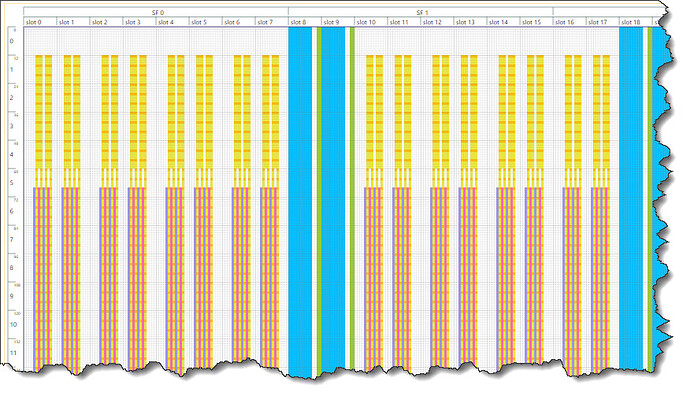Click the slot 11 column header
The height and width of the screenshot is (396, 690).
click(404, 22)
